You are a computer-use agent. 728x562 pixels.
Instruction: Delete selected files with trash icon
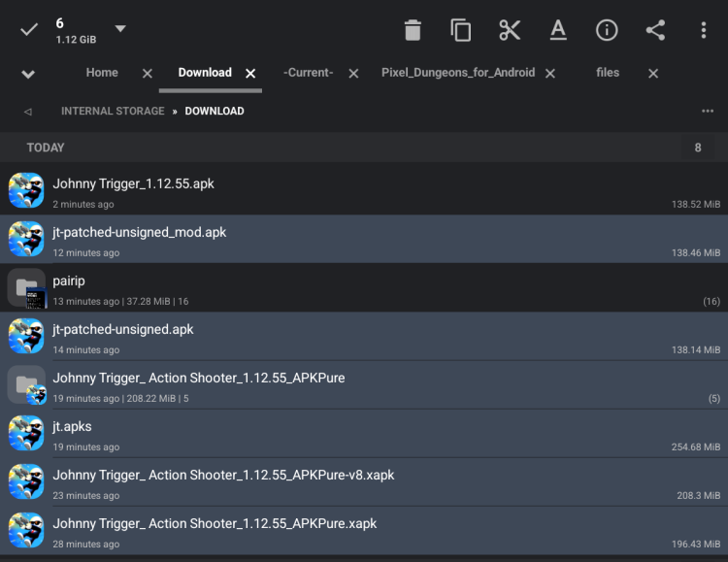tap(413, 30)
